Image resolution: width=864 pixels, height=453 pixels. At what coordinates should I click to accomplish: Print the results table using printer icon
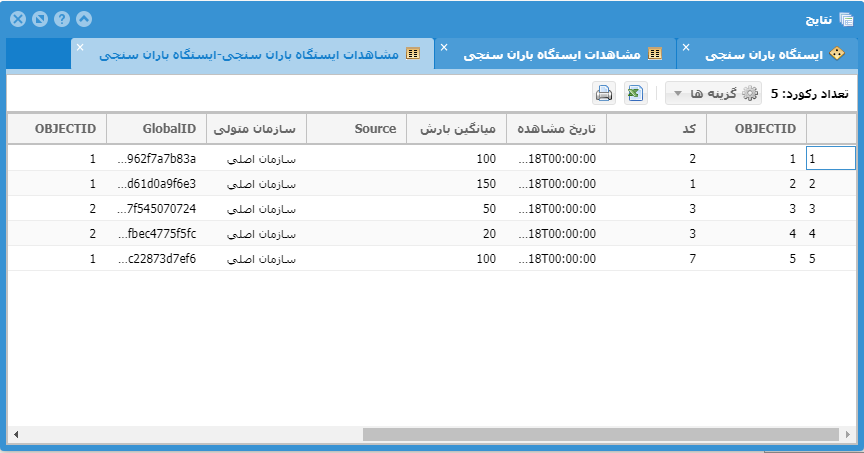604,93
